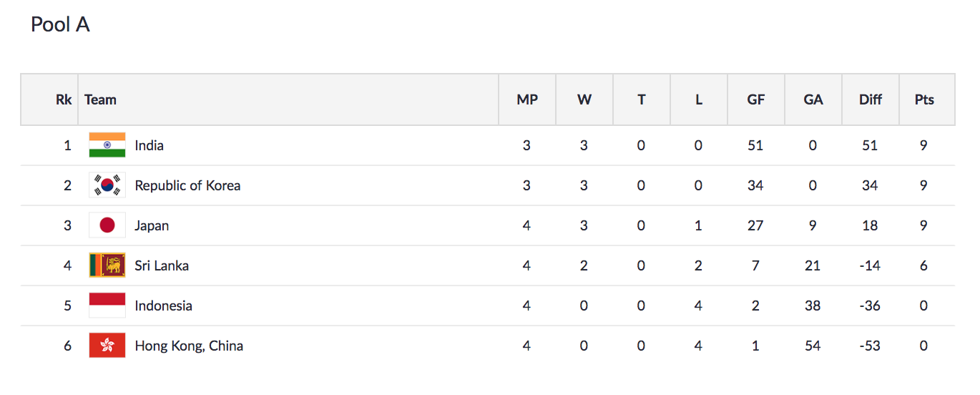Click the Indonesia team name
Viewport: 980px width, 395px height.
tap(163, 306)
